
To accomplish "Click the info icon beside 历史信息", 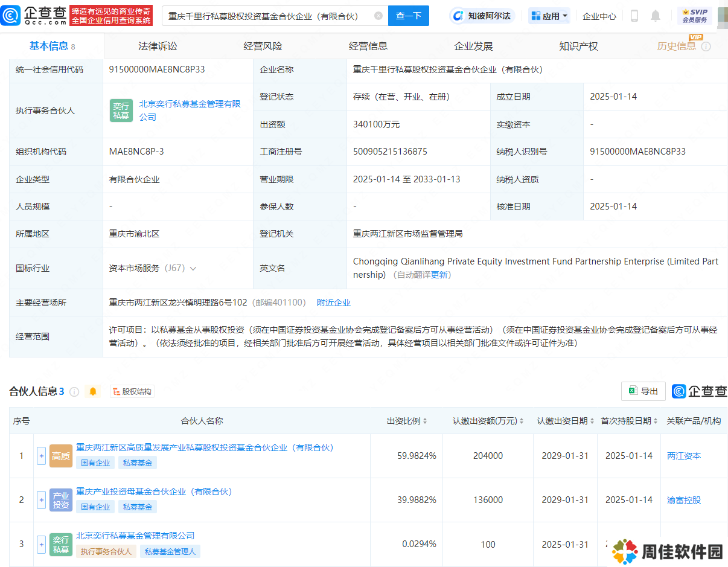I will pos(706,46).
